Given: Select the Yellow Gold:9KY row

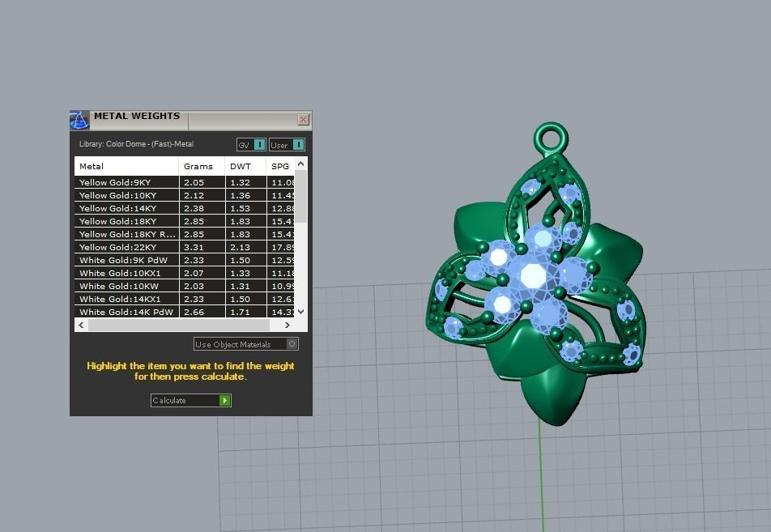Looking at the screenshot, I should [x=185, y=182].
